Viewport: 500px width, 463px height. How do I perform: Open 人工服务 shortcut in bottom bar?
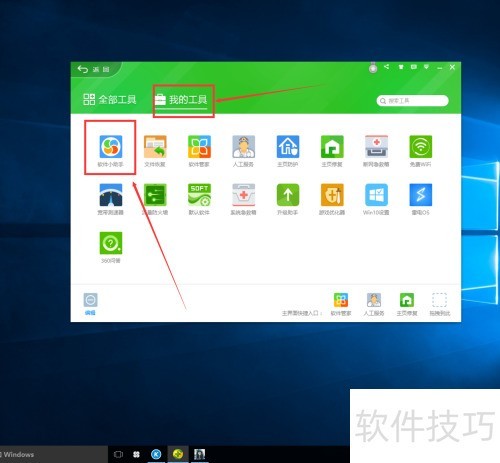[374, 304]
